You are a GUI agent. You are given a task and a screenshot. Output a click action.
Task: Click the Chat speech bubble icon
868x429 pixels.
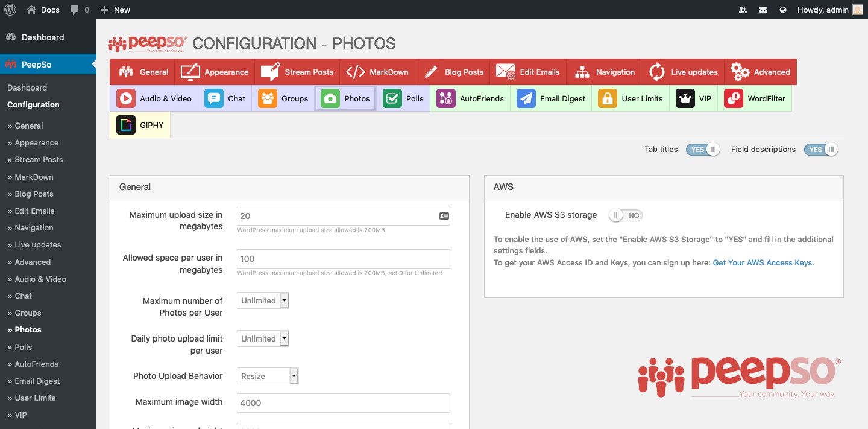[x=214, y=98]
